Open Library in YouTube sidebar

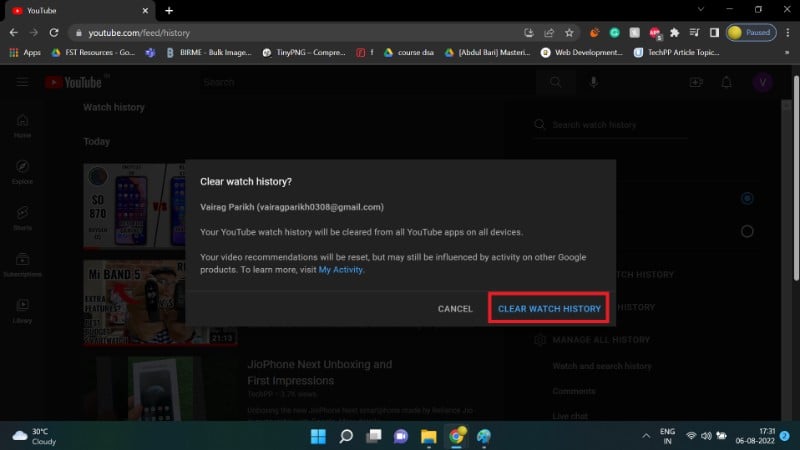tap(22, 312)
